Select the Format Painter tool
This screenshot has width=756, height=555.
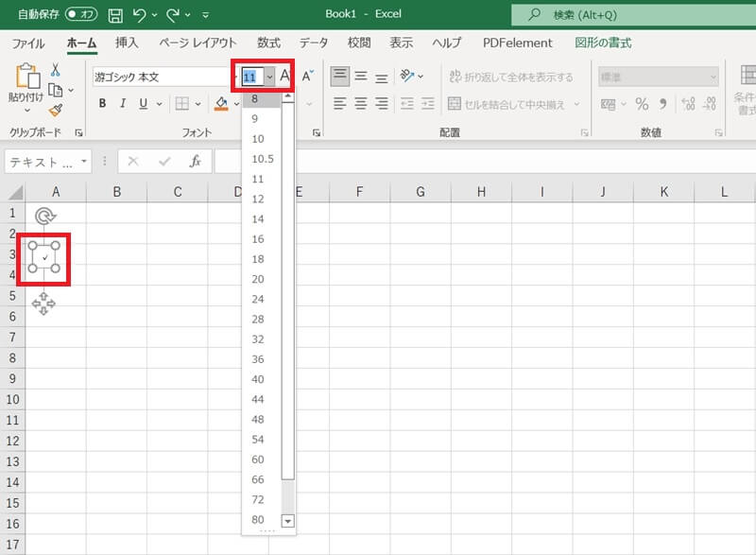click(x=56, y=110)
